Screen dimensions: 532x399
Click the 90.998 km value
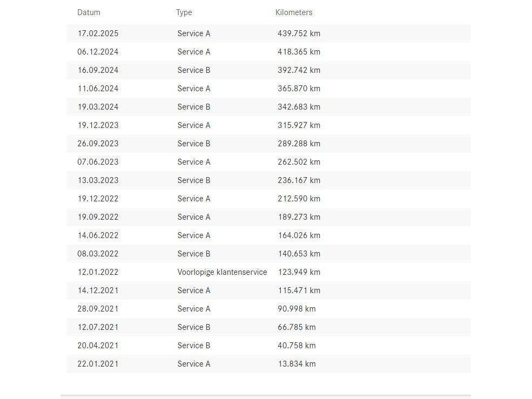pyautogui.click(x=297, y=309)
